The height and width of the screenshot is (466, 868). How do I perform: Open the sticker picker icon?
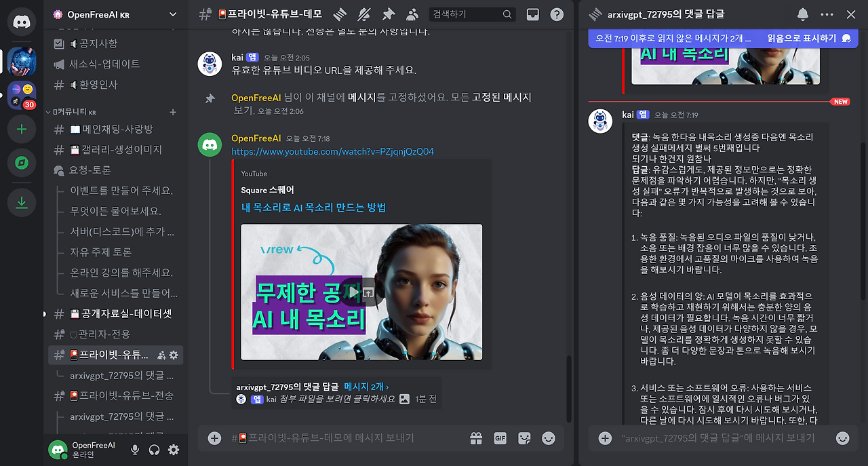[524, 438]
